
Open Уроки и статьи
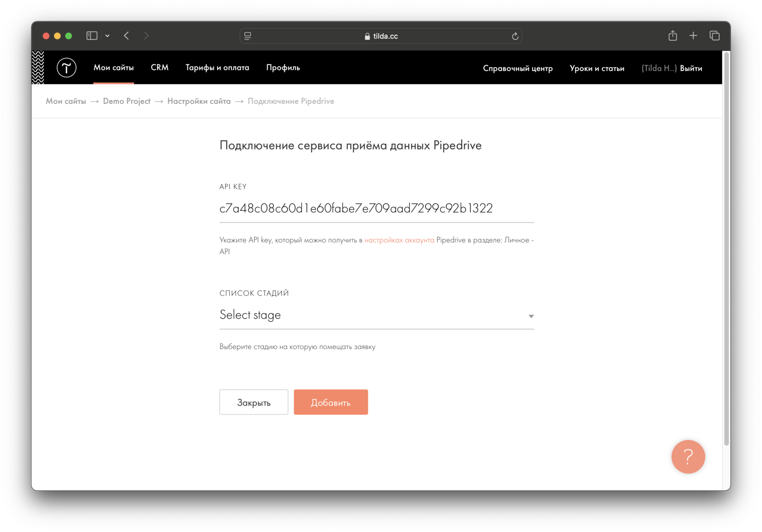pos(597,68)
